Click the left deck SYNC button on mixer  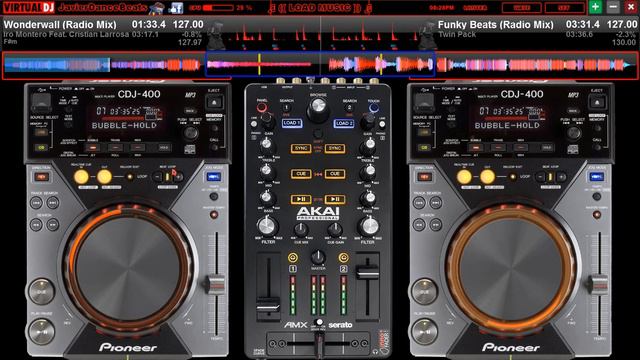[x=301, y=148]
